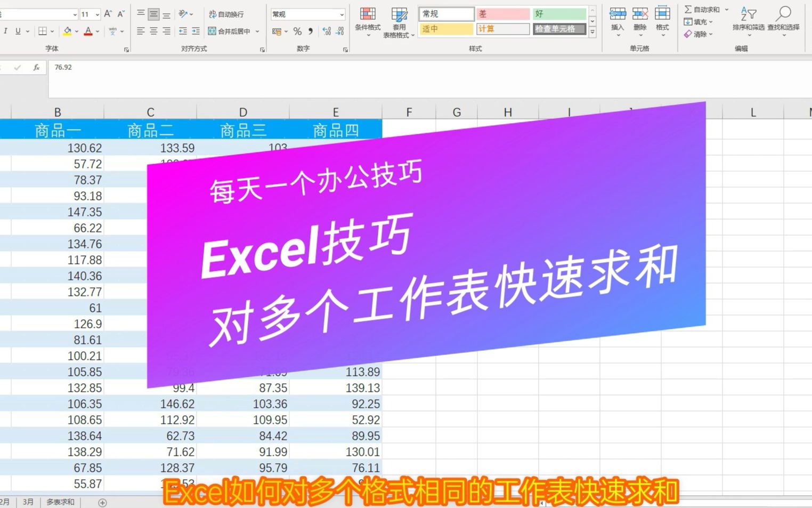Apply the 好 (good) cell style

click(x=559, y=14)
